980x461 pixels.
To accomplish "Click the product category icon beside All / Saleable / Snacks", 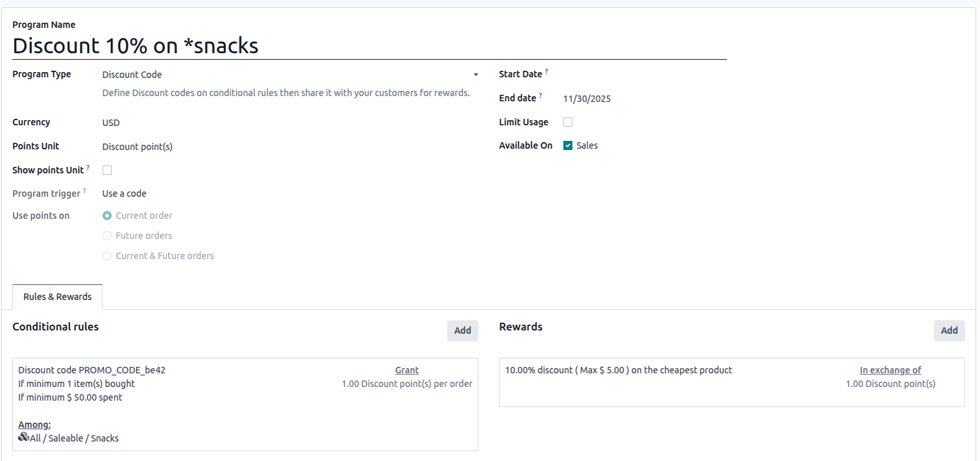I will [23, 437].
